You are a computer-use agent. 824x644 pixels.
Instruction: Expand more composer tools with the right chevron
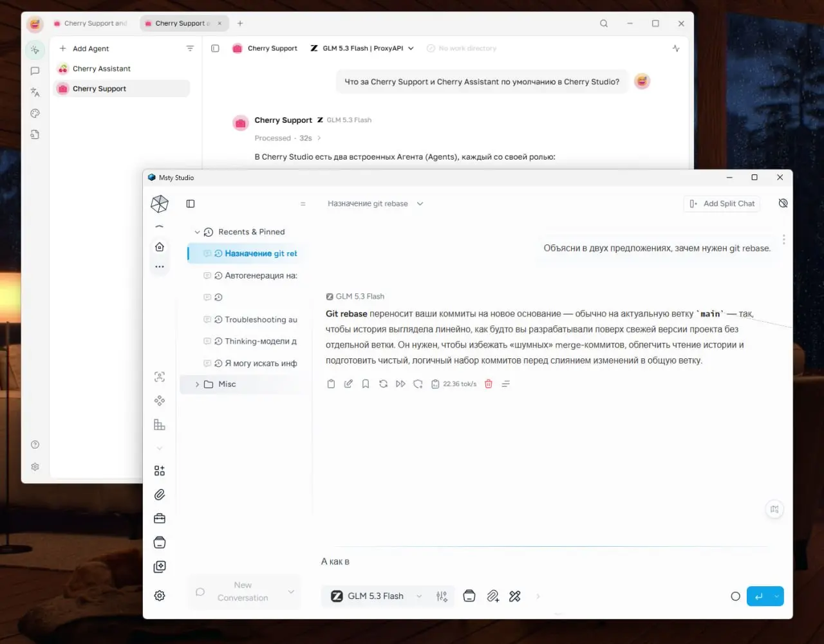coord(538,596)
